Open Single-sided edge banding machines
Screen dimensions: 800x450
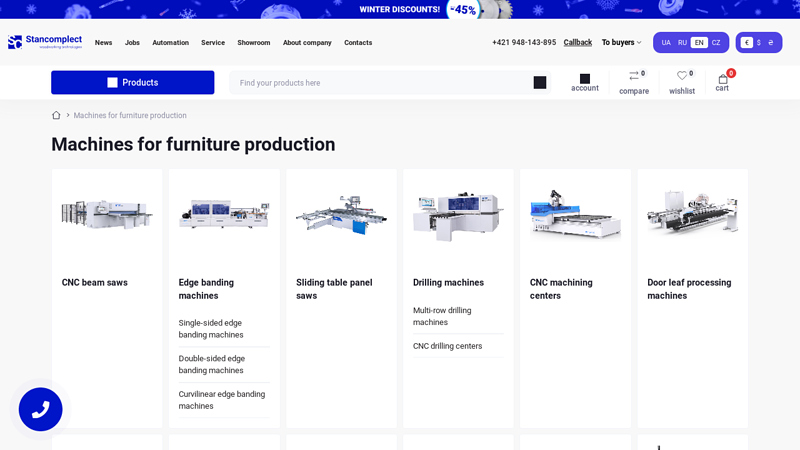click(211, 329)
